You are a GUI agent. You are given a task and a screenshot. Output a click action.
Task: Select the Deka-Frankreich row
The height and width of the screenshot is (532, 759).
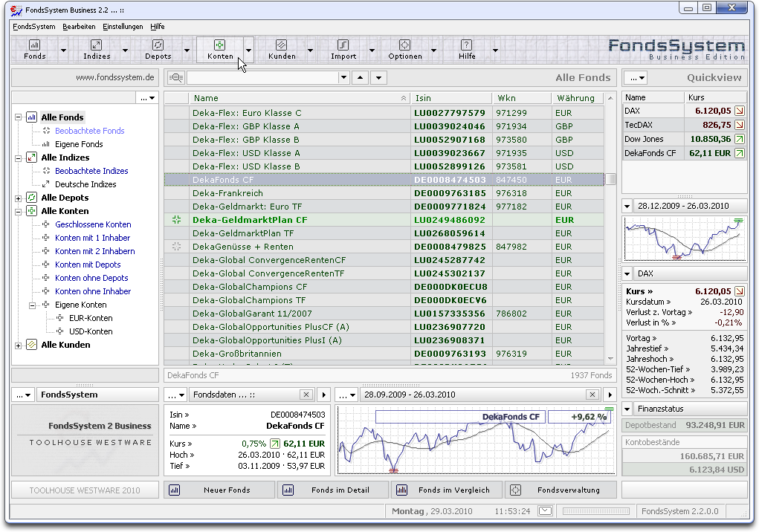pyautogui.click(x=384, y=193)
